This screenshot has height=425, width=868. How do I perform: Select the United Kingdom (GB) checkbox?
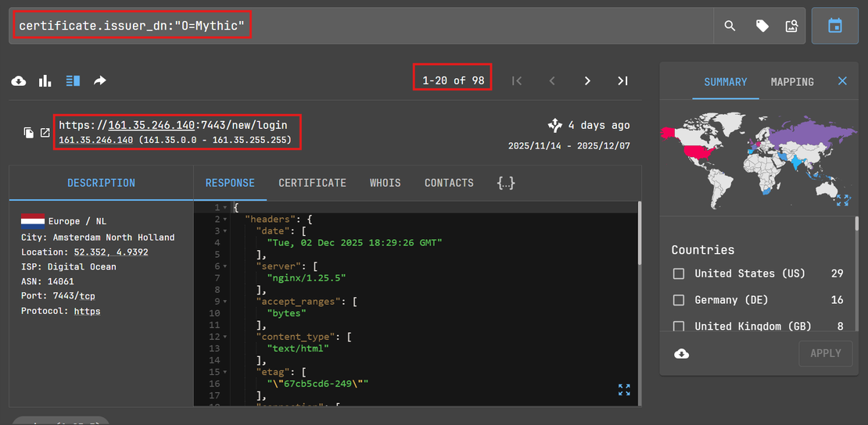pyautogui.click(x=679, y=326)
